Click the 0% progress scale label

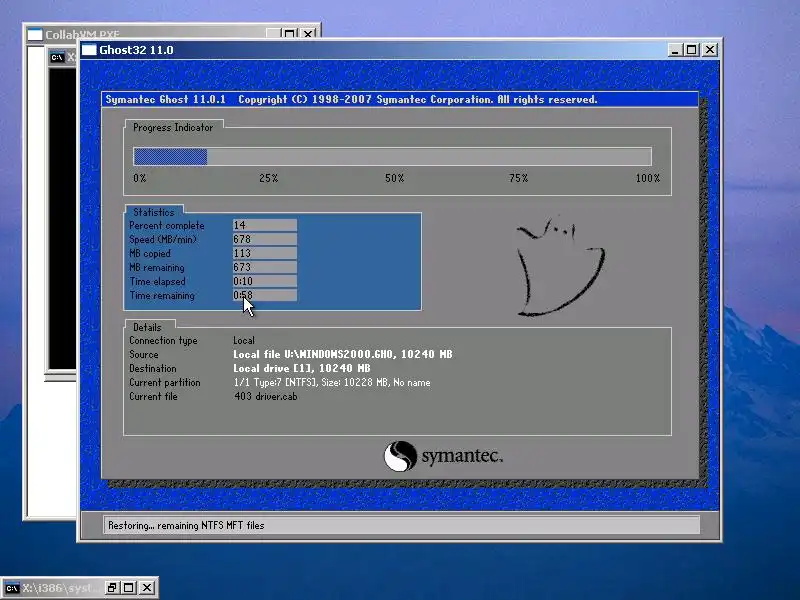coord(140,178)
